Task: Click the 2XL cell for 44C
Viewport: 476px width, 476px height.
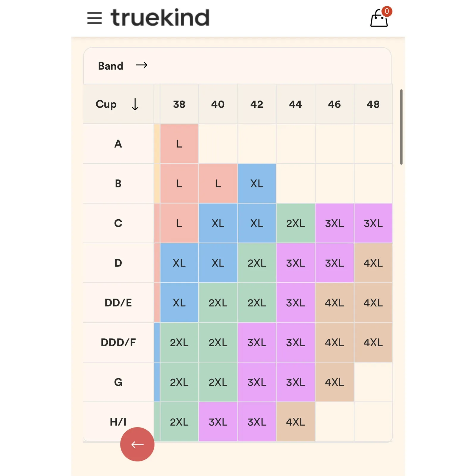Action: [x=295, y=223]
